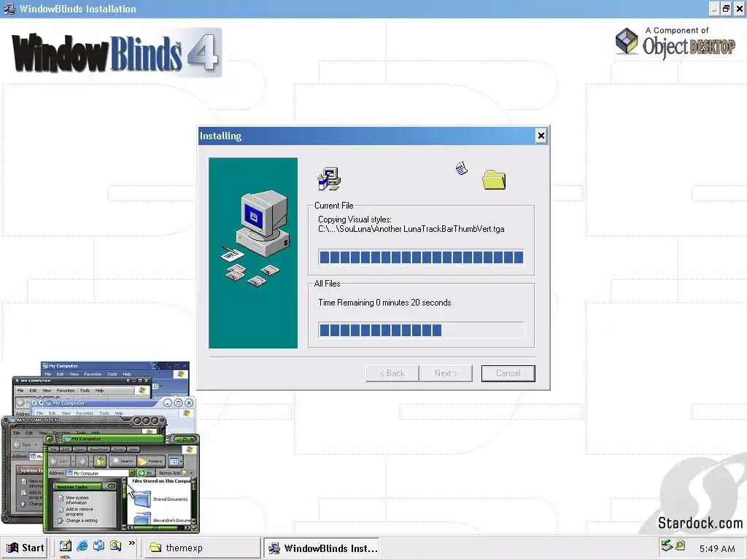
Task: Switch to themexp taskbar window
Action: [201, 548]
